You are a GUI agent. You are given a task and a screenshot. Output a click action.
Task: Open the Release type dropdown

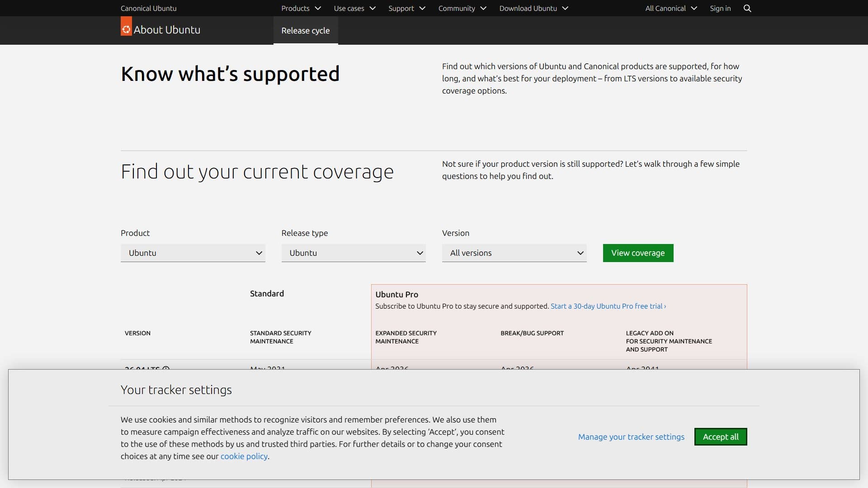[354, 253]
